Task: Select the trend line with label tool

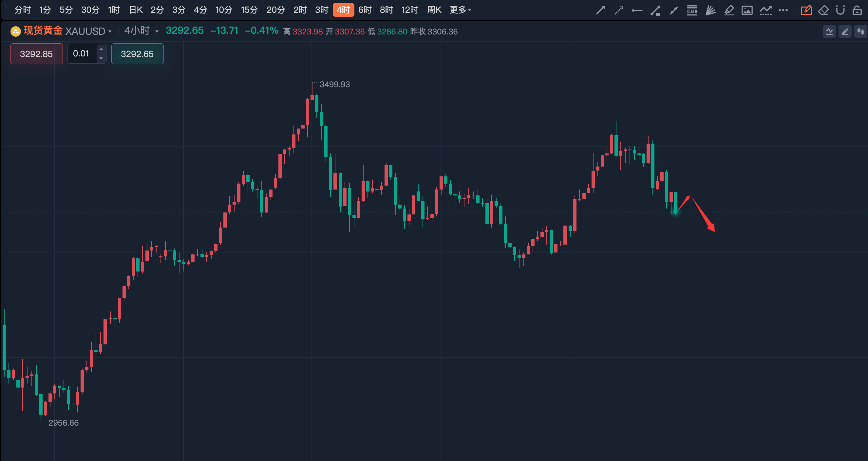Action: (x=655, y=10)
